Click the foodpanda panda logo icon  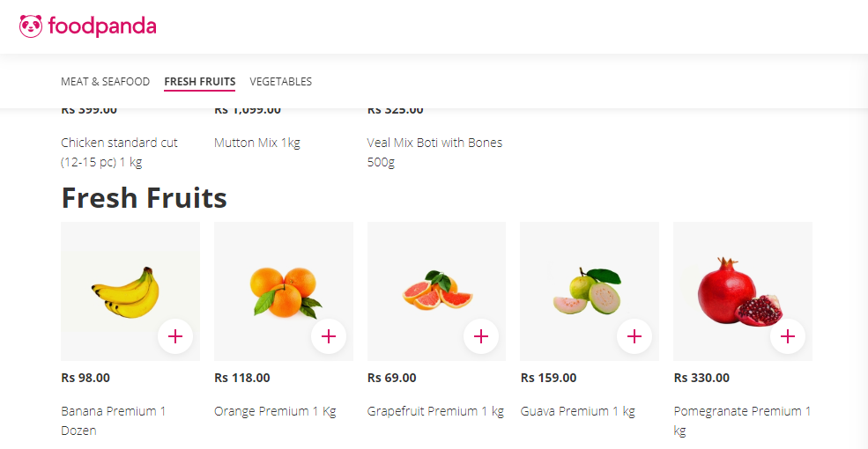pyautogui.click(x=31, y=26)
